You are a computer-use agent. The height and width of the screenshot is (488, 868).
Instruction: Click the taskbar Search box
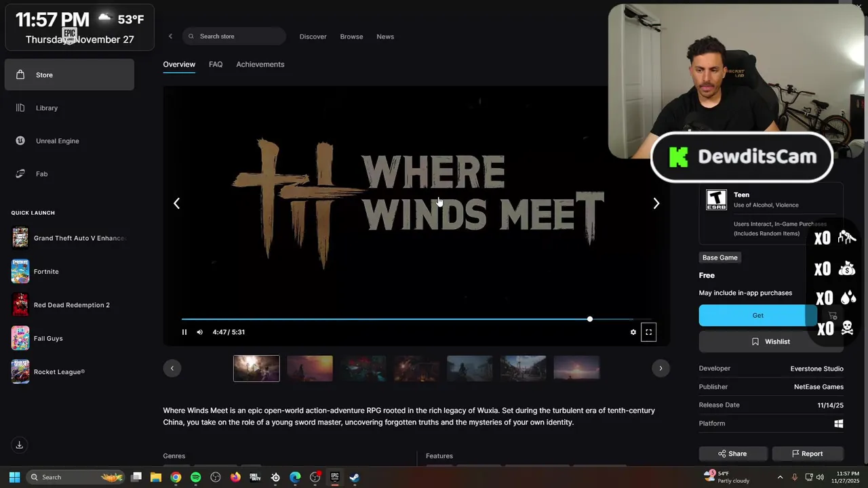(76, 477)
